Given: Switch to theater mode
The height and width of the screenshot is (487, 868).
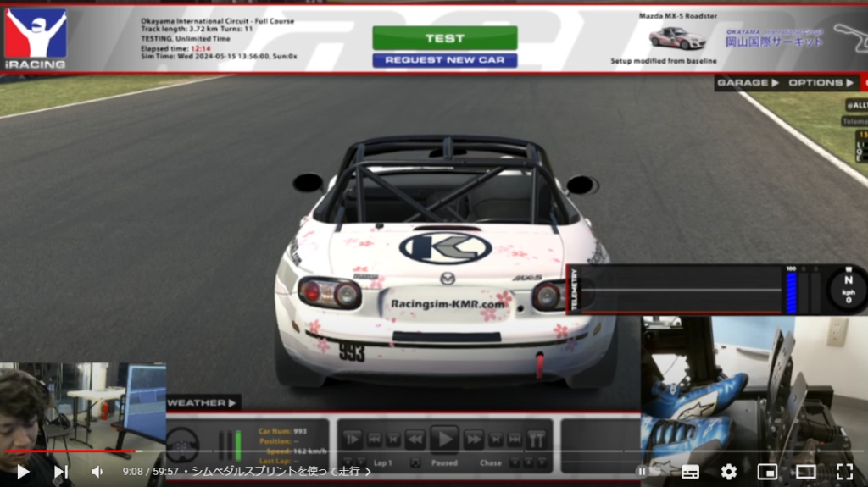Looking at the screenshot, I should click(x=805, y=472).
